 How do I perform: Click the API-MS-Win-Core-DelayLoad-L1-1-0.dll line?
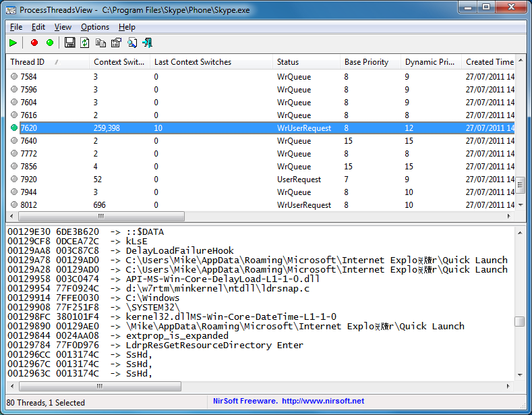[164, 279]
